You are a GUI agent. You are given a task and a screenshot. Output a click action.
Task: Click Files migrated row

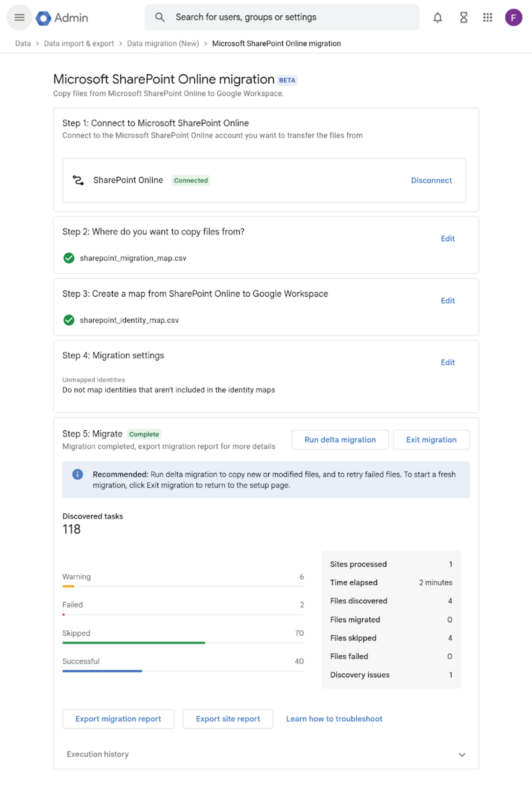[x=391, y=620]
